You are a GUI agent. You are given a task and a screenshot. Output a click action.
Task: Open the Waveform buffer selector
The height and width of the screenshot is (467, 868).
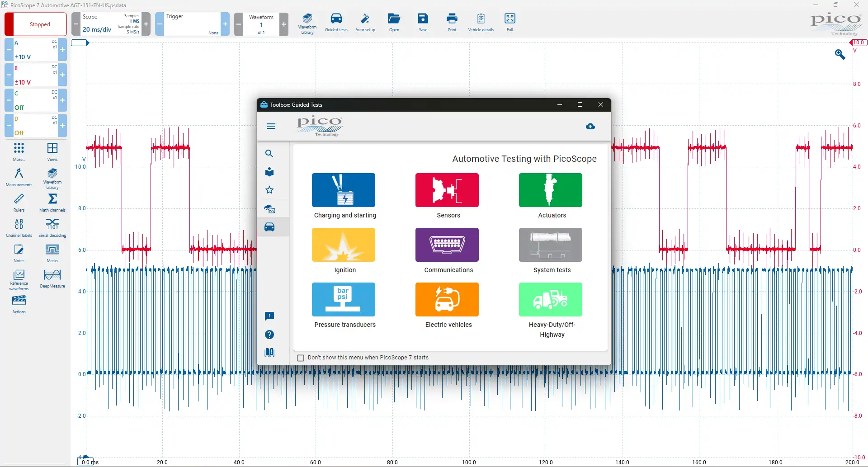pyautogui.click(x=261, y=24)
